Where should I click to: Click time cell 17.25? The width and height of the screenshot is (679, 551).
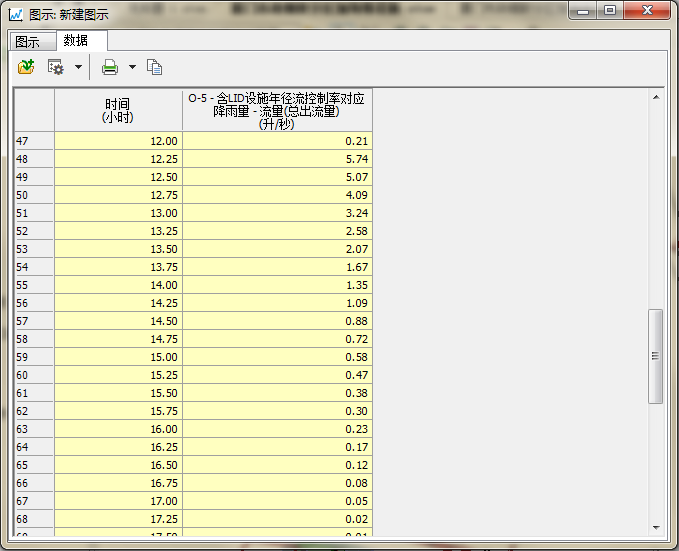click(x=118, y=519)
